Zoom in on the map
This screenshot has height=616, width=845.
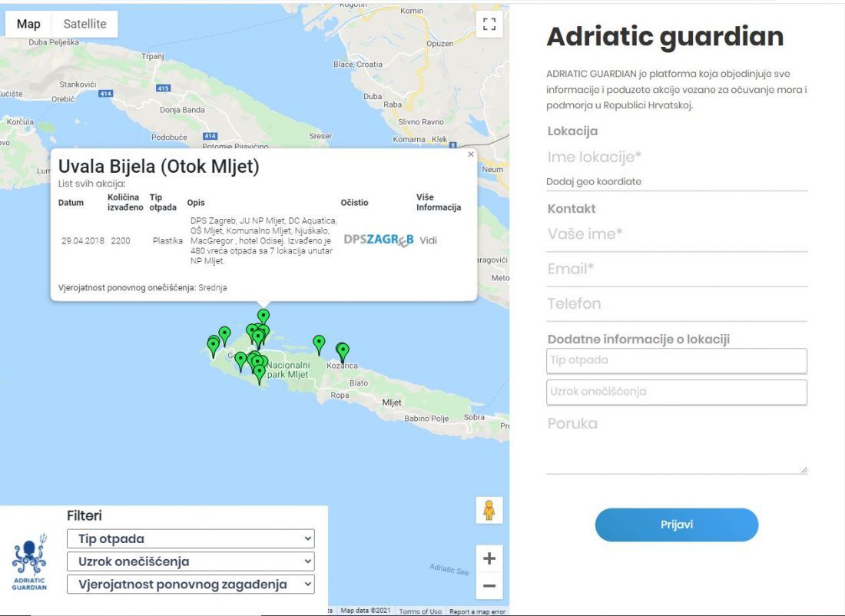pos(489,558)
